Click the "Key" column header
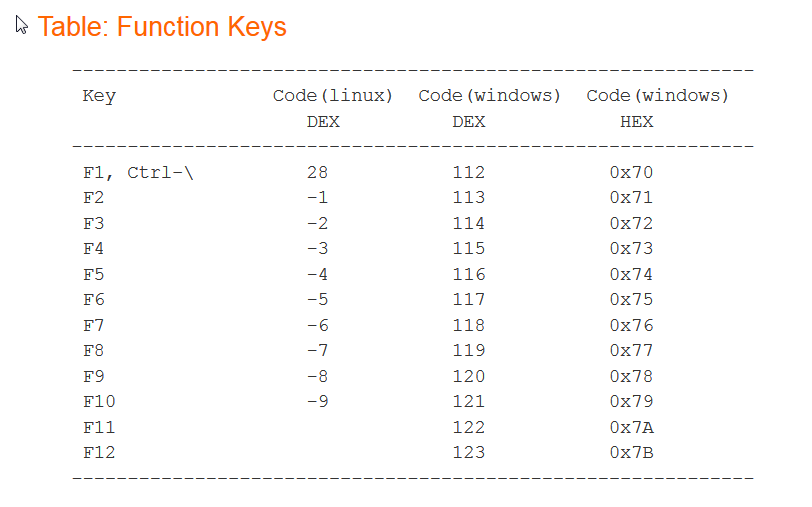Image resolution: width=812 pixels, height=507 pixels. [99, 96]
